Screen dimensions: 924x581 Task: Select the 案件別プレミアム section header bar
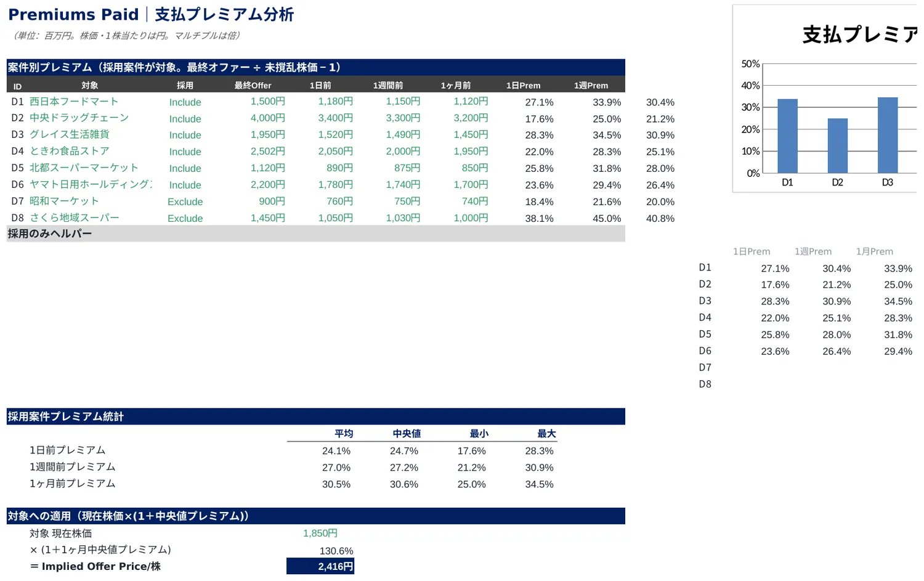[x=316, y=67]
